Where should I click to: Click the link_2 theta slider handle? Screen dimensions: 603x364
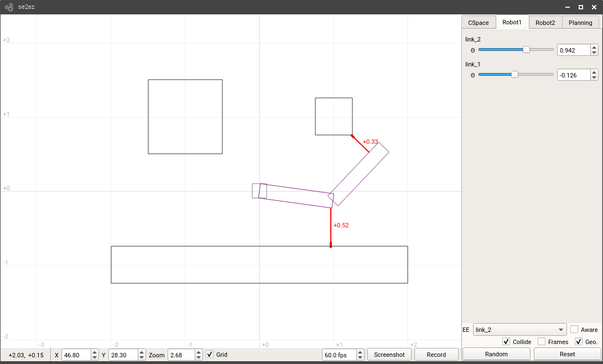(526, 50)
